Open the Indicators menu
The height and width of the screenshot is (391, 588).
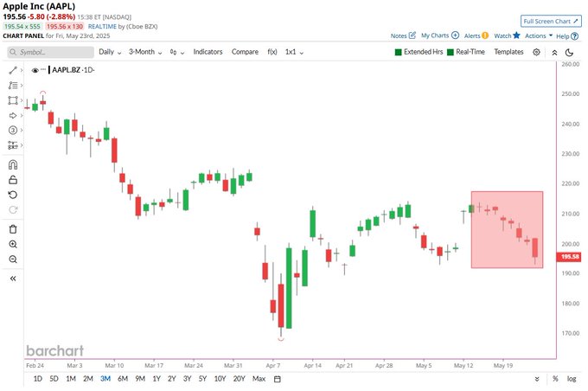coord(208,52)
